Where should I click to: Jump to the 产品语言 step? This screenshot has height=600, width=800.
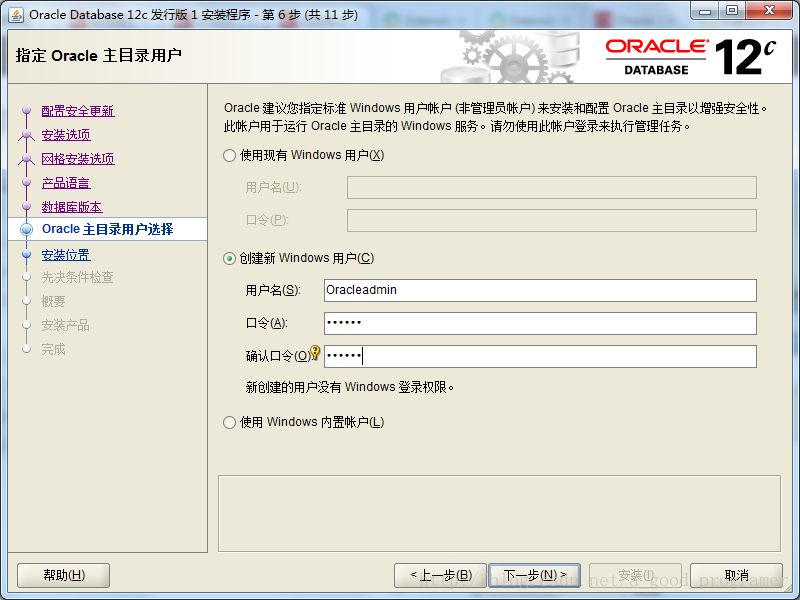(66, 183)
